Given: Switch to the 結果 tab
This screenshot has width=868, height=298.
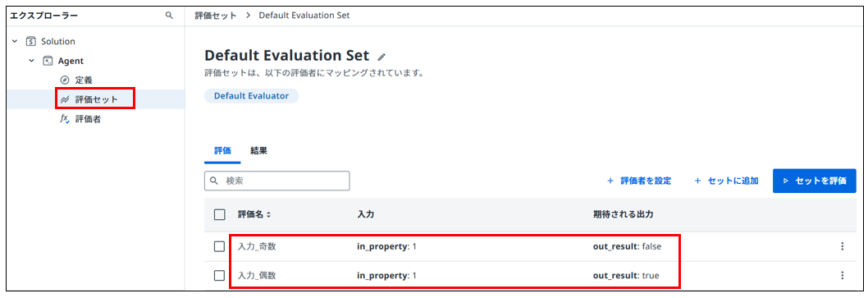Looking at the screenshot, I should pos(258,151).
